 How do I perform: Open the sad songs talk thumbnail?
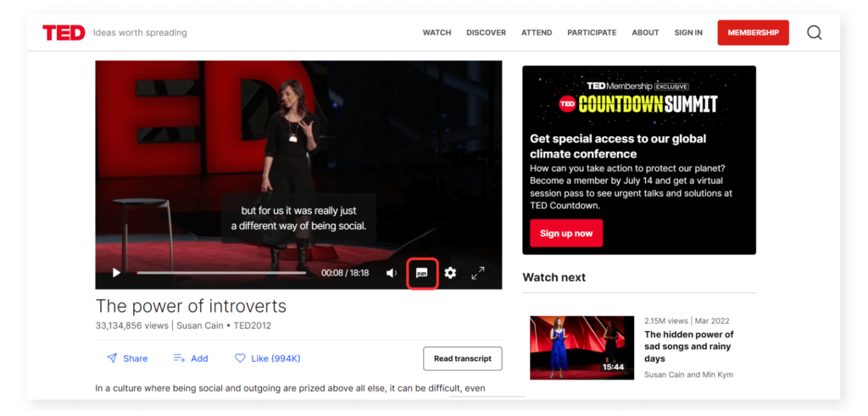coord(581,347)
